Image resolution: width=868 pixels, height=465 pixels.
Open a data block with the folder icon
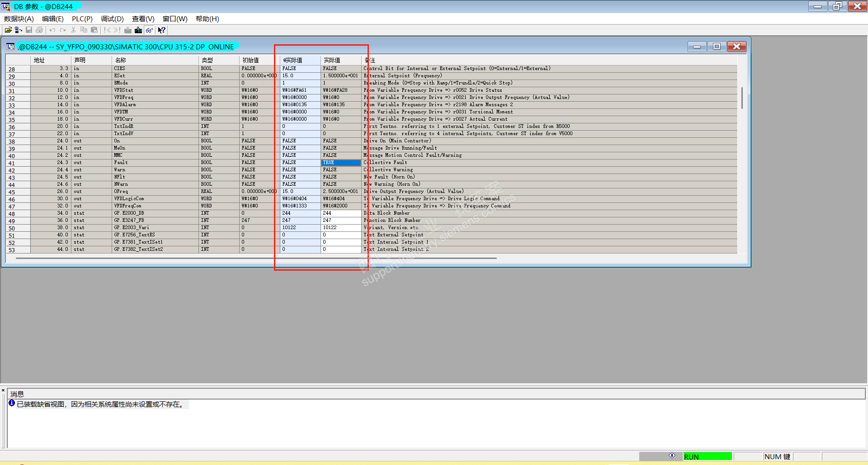(x=8, y=30)
